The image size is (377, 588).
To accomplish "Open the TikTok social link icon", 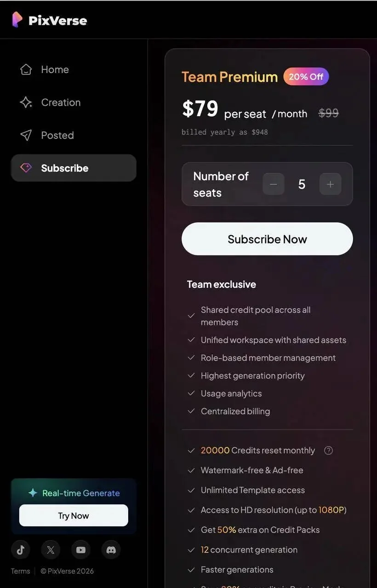I will (21, 549).
